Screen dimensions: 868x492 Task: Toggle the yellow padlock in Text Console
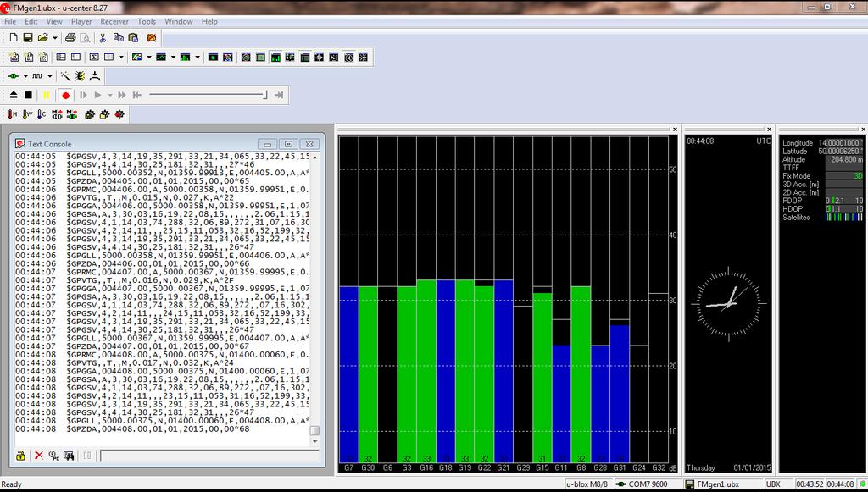pyautogui.click(x=20, y=456)
